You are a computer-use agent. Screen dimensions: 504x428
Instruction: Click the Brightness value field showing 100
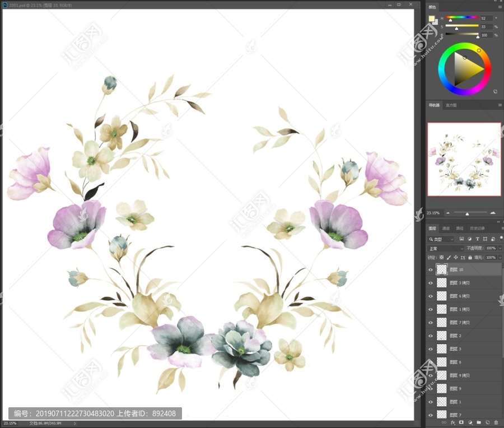click(487, 35)
